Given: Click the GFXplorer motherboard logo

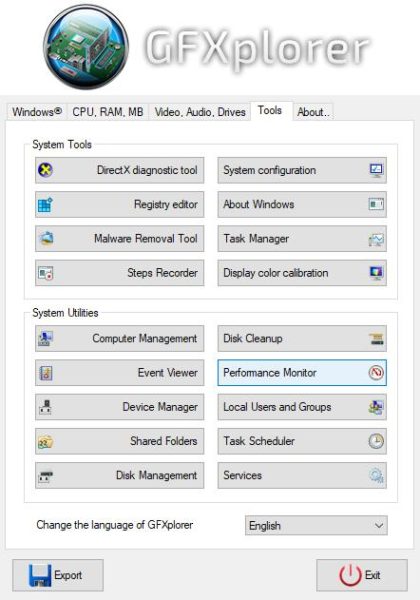Looking at the screenshot, I should (86, 47).
